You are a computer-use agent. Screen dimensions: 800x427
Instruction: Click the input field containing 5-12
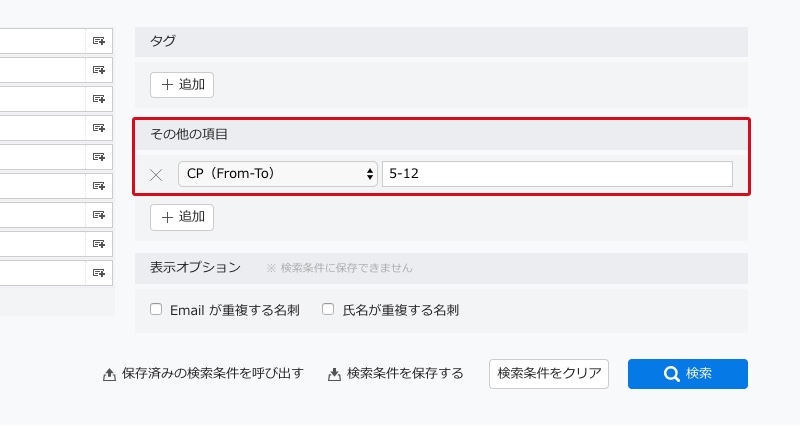click(557, 174)
